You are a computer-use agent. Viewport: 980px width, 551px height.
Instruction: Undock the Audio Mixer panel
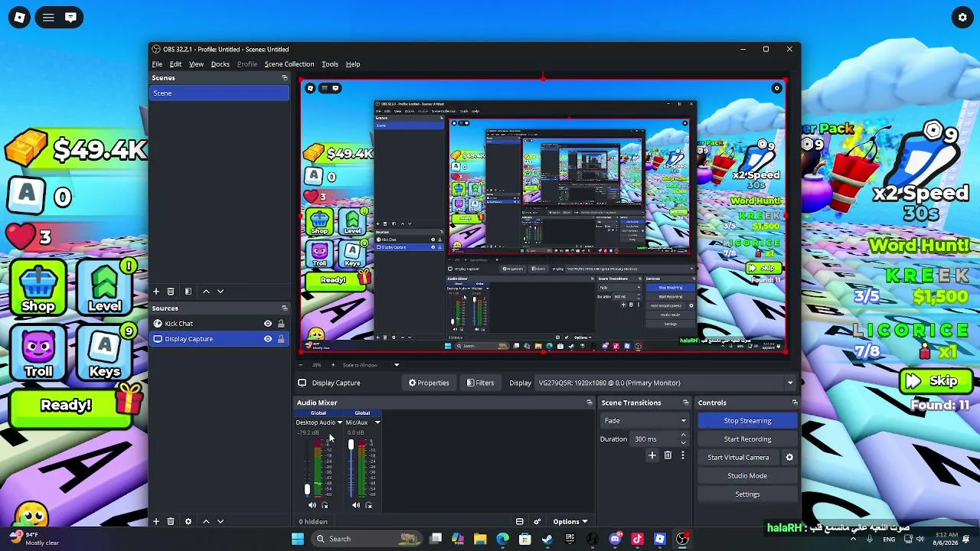tap(590, 403)
